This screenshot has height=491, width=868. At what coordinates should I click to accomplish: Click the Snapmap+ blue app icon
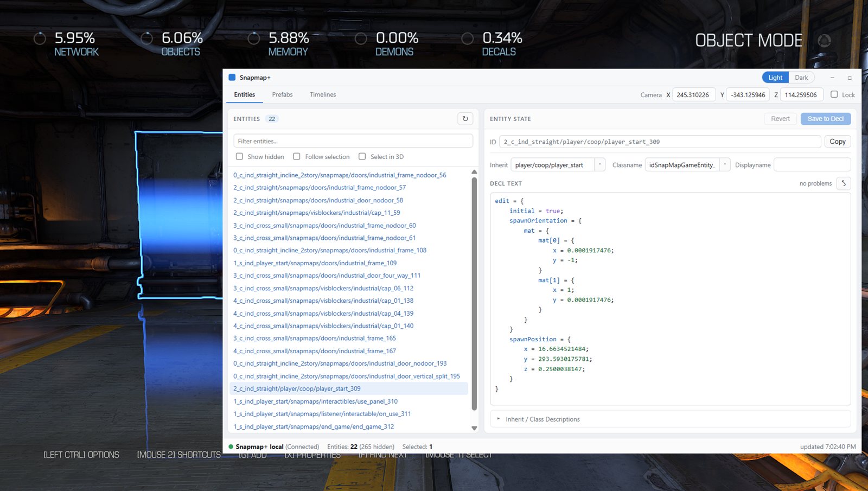(232, 78)
